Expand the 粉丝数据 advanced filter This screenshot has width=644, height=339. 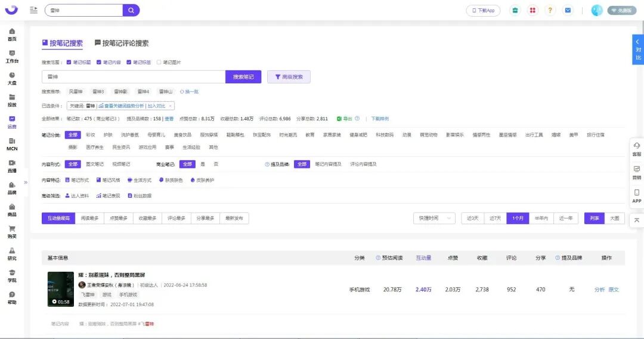pos(139,196)
